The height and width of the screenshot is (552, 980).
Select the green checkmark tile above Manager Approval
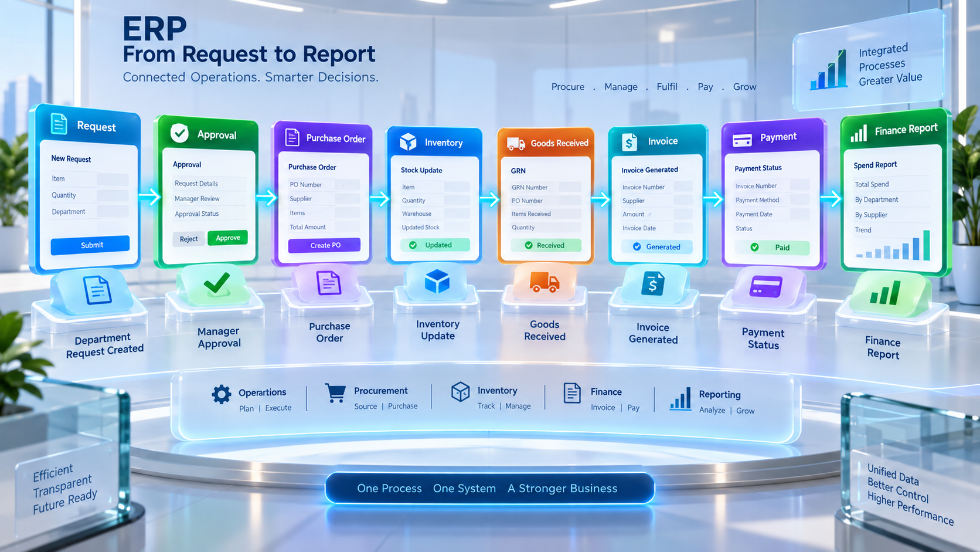tap(216, 283)
